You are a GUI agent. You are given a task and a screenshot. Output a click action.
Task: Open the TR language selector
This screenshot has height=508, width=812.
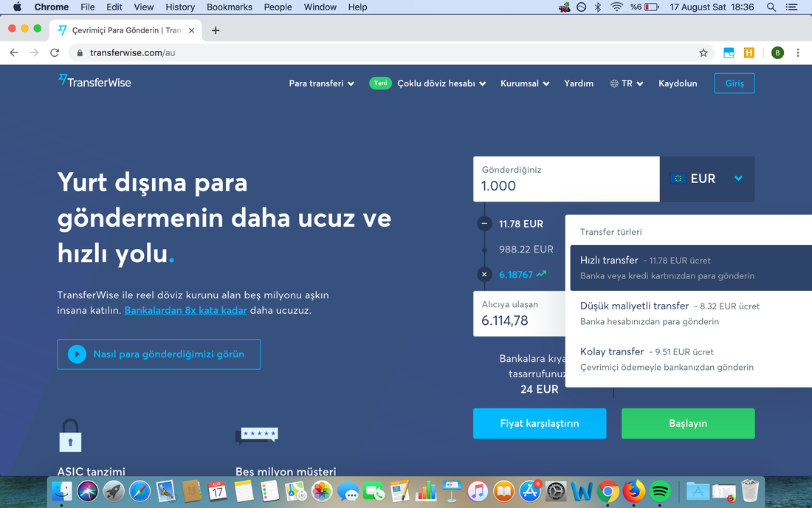coord(627,83)
